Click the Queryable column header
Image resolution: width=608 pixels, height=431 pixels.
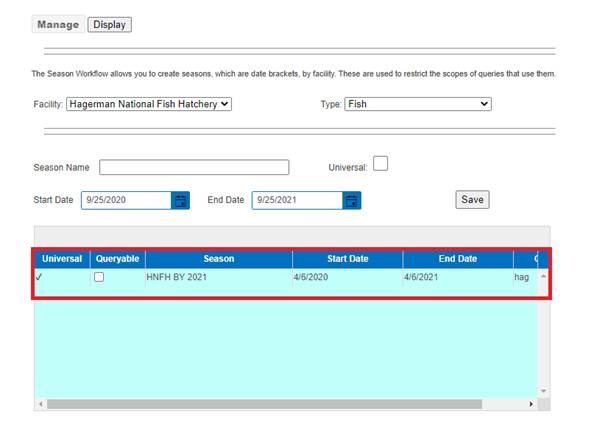point(117,258)
